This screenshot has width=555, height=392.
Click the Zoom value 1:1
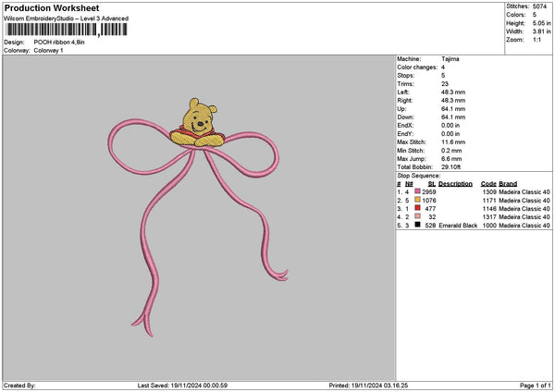click(x=536, y=40)
